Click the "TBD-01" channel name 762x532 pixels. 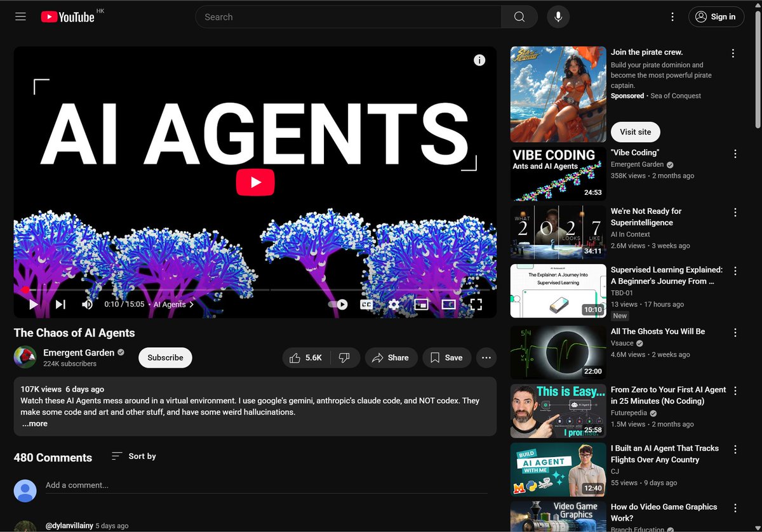(622, 293)
